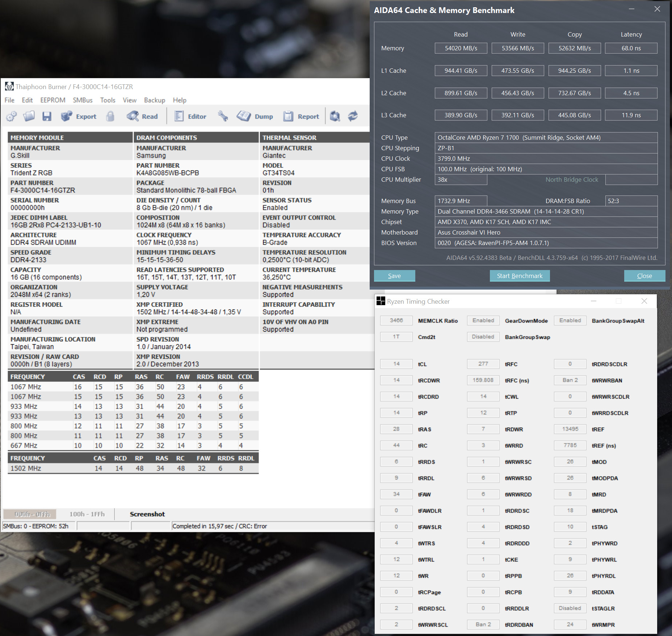
Task: Click the CPU Multiplier 38x field
Action: [461, 180]
